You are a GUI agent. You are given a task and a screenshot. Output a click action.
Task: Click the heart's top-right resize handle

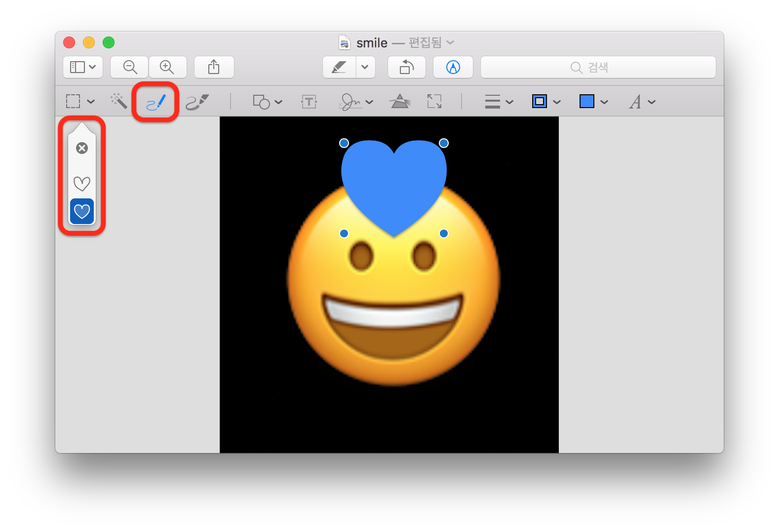click(444, 143)
